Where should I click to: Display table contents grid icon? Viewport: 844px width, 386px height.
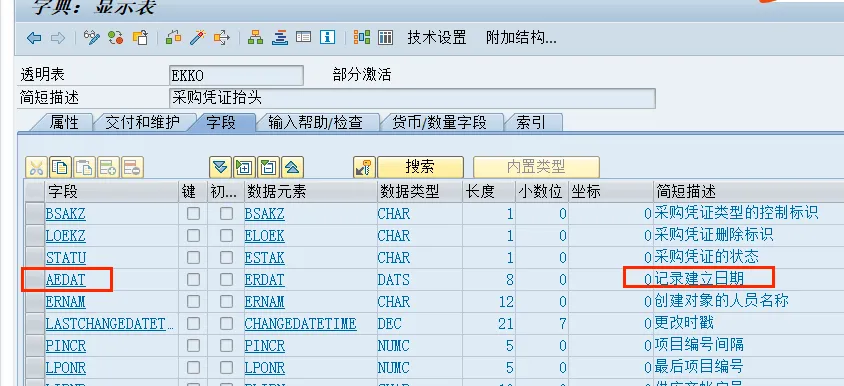coord(385,37)
